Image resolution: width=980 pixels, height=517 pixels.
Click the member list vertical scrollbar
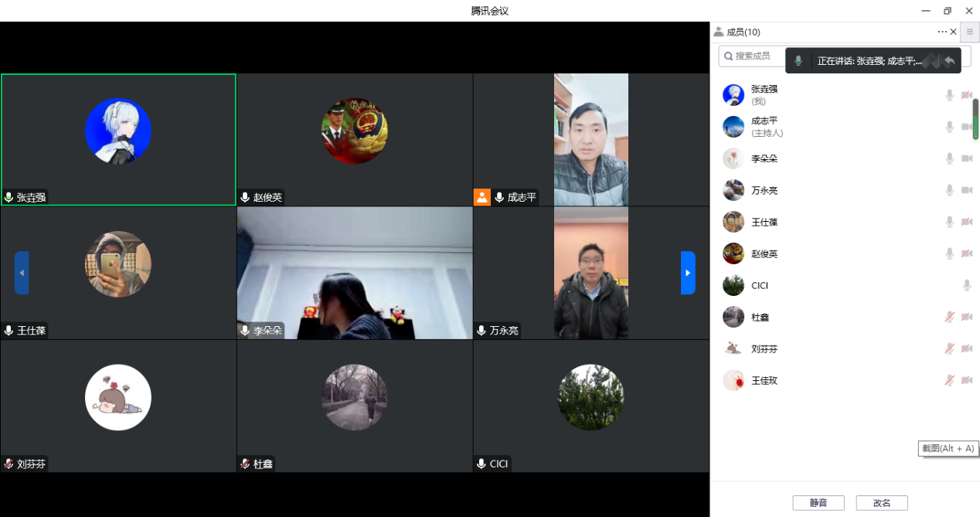tap(975, 118)
